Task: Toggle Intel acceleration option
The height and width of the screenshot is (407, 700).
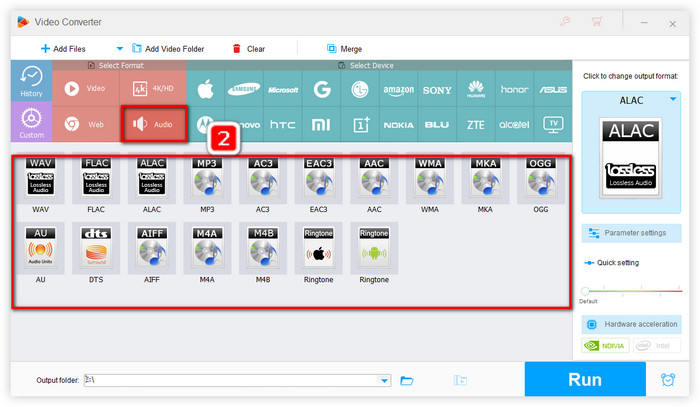Action: click(657, 345)
